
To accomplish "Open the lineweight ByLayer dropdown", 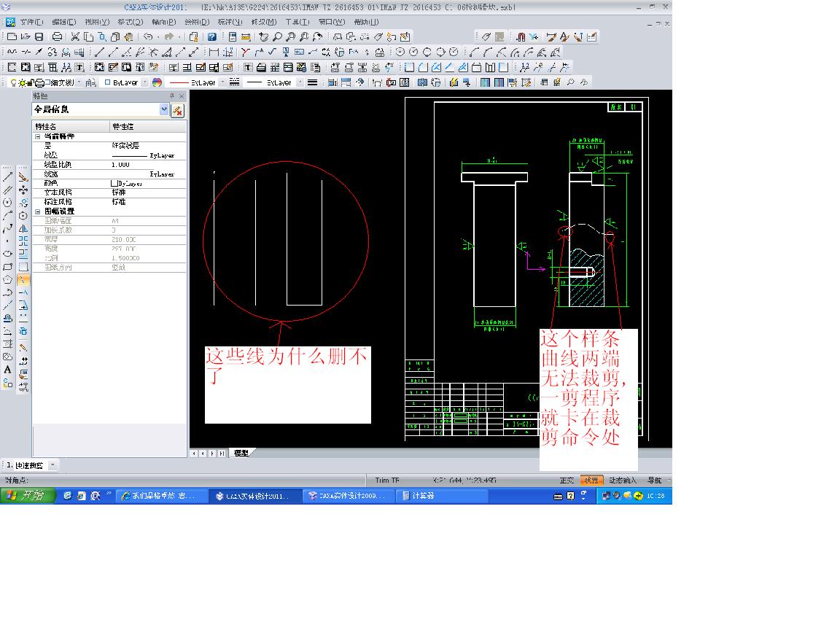I will (x=300, y=82).
